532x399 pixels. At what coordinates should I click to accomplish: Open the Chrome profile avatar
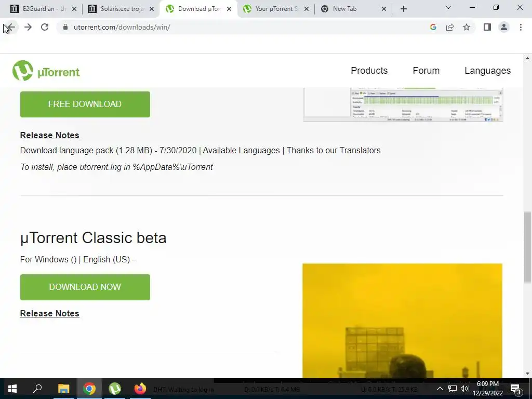pyautogui.click(x=504, y=27)
